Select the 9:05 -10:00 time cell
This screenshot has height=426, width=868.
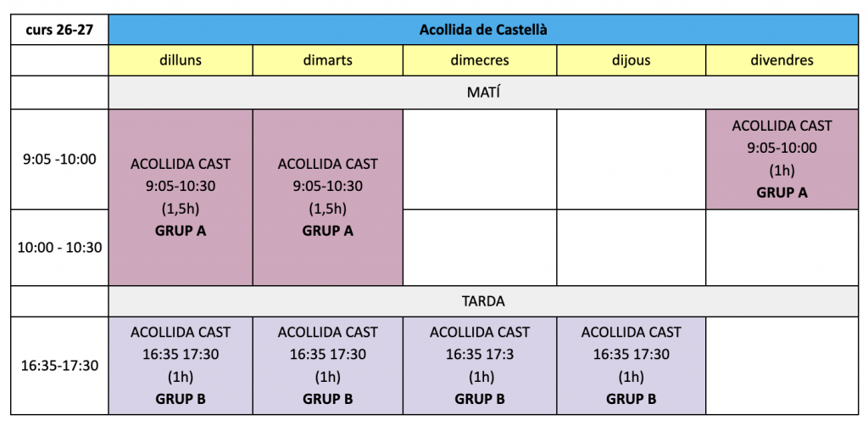60,160
